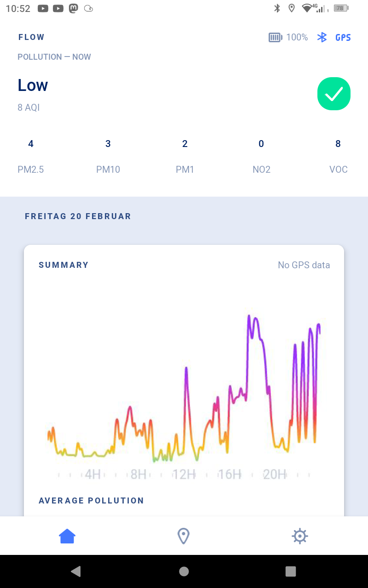
Task: Tap the "No GPS data" label
Action: click(304, 265)
